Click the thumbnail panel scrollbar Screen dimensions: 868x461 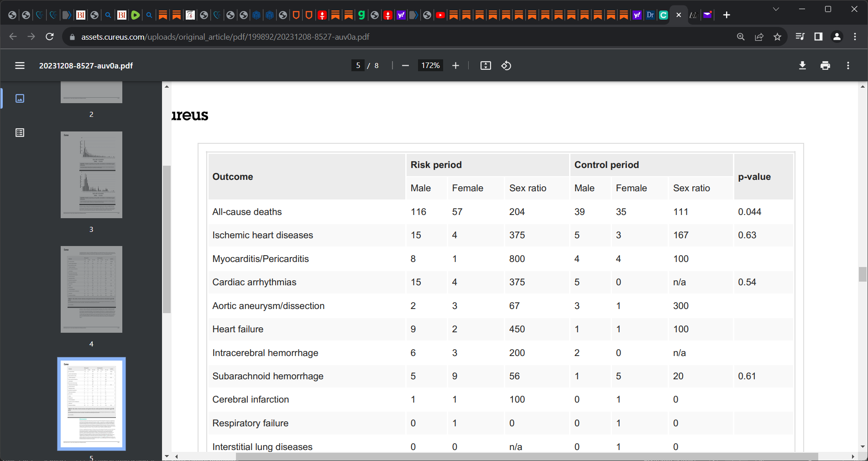coord(167,239)
